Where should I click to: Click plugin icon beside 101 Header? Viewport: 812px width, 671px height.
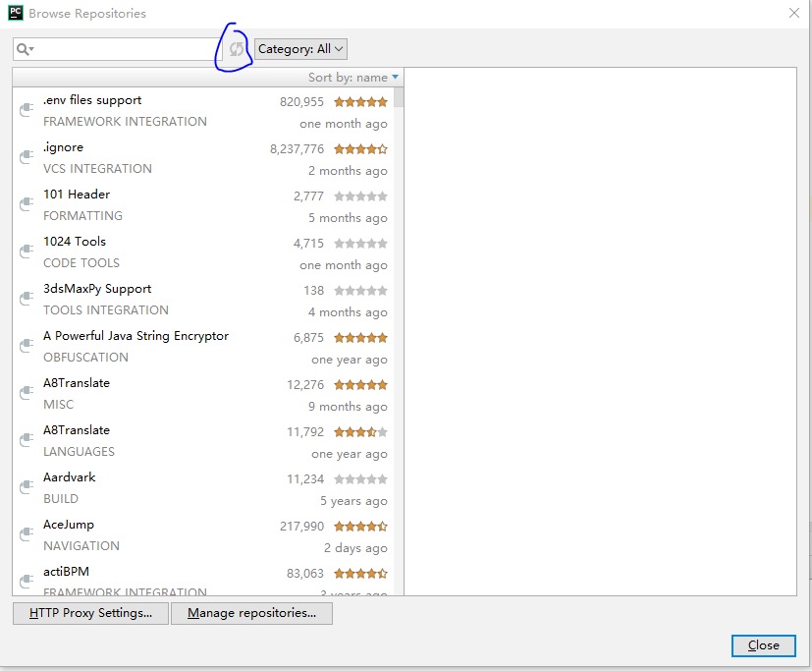[27, 204]
